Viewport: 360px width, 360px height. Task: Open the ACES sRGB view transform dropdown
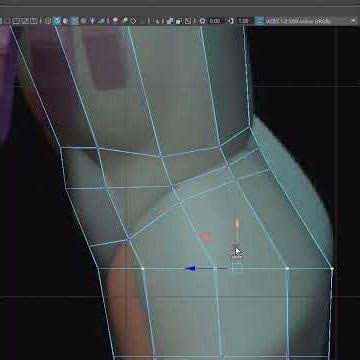click(x=311, y=21)
